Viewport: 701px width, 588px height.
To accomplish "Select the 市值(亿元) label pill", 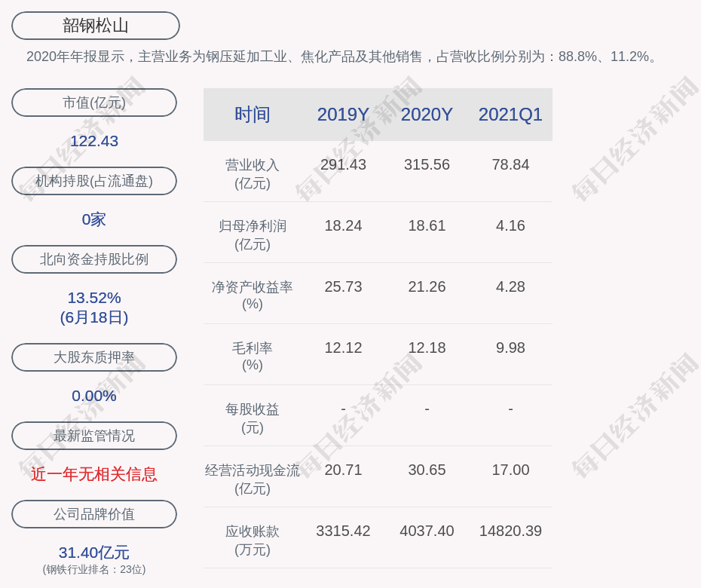I will 94,103.
